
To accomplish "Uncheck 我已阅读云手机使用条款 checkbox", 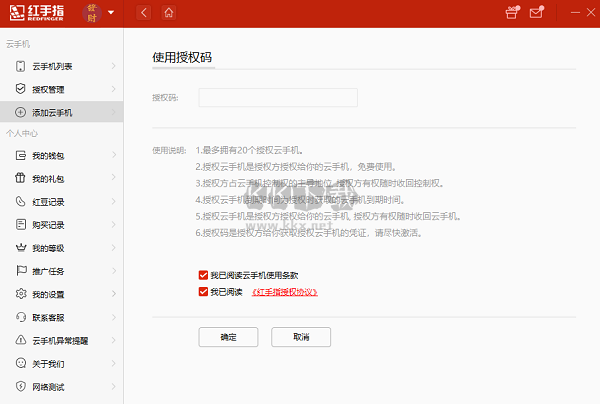I will click(x=203, y=274).
